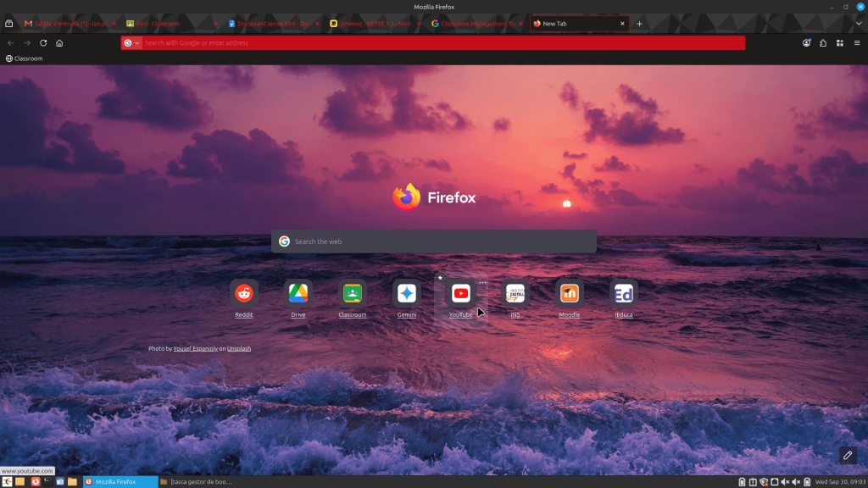Reload the current page
The width and height of the screenshot is (868, 488).
[x=43, y=43]
